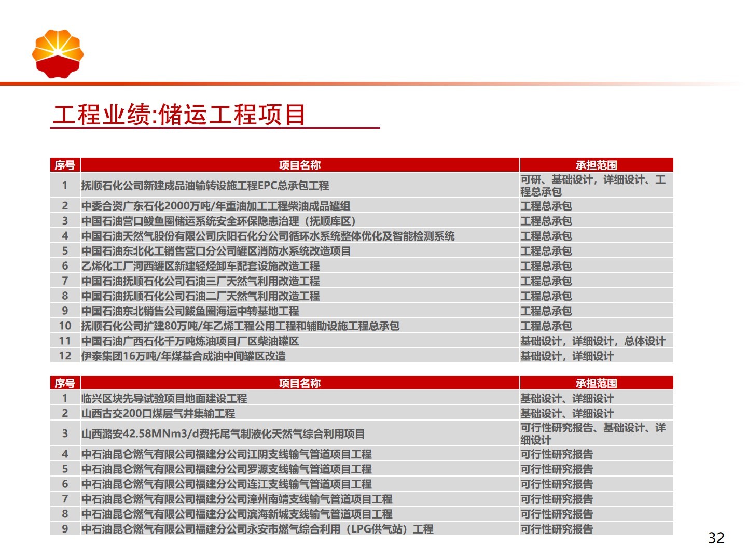Click the CNPC petal logo icon

[x=58, y=54]
